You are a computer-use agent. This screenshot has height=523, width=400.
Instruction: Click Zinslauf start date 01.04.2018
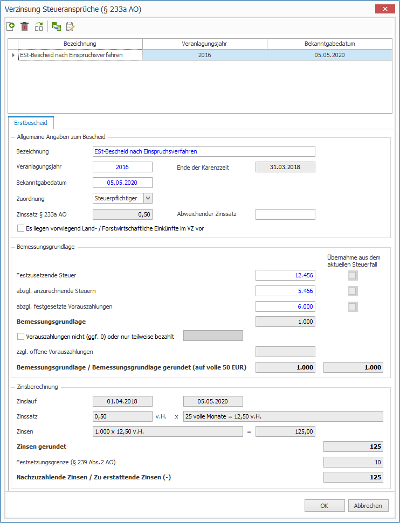click(x=122, y=401)
